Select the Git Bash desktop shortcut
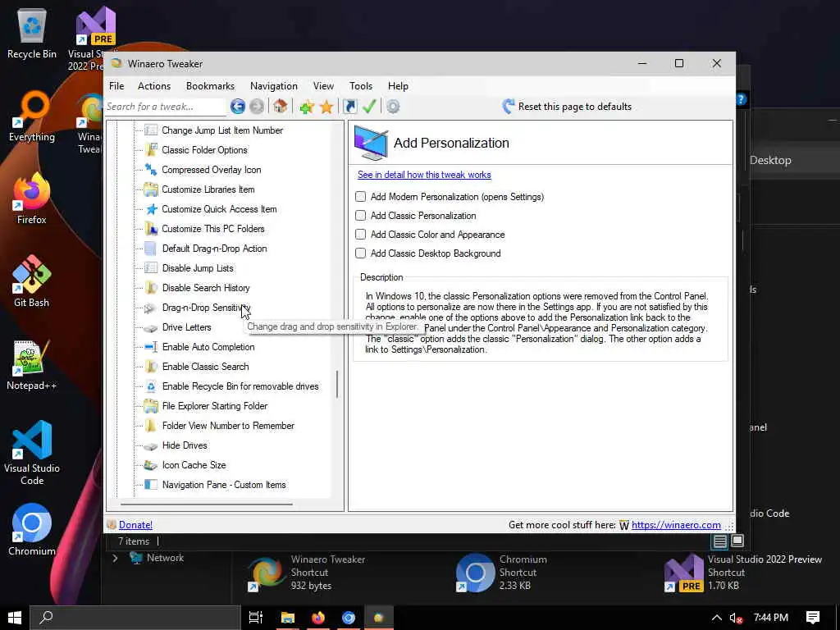The height and width of the screenshot is (630, 840). pos(32,282)
